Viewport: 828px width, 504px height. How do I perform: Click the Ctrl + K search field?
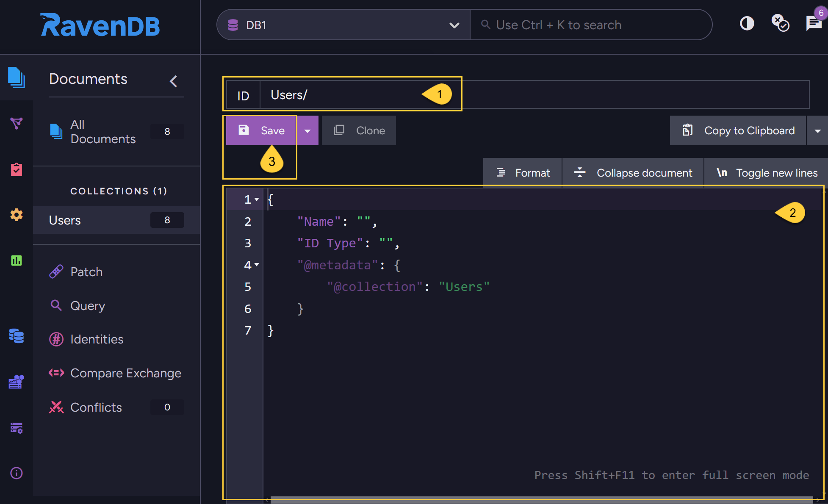click(591, 25)
